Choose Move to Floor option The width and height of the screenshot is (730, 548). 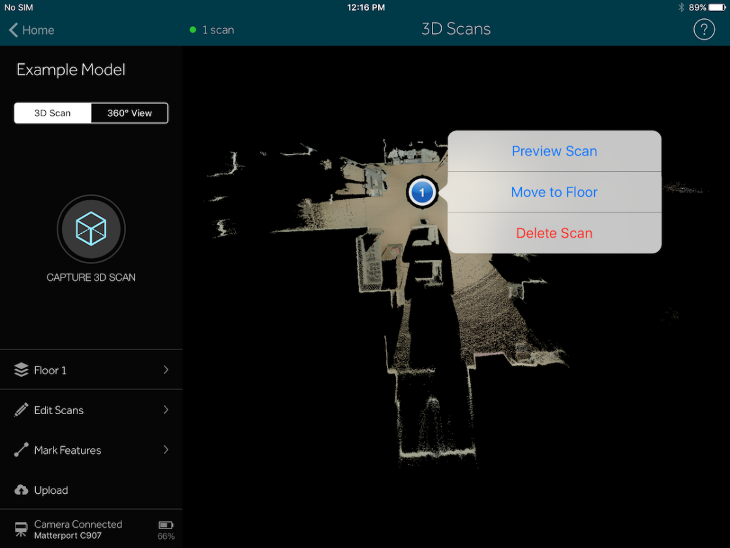tap(554, 192)
